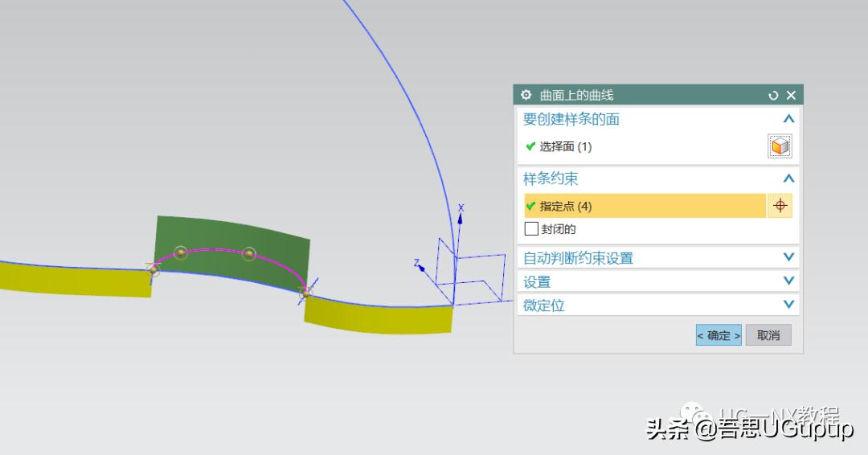Click the face selection cube icon

pyautogui.click(x=780, y=146)
